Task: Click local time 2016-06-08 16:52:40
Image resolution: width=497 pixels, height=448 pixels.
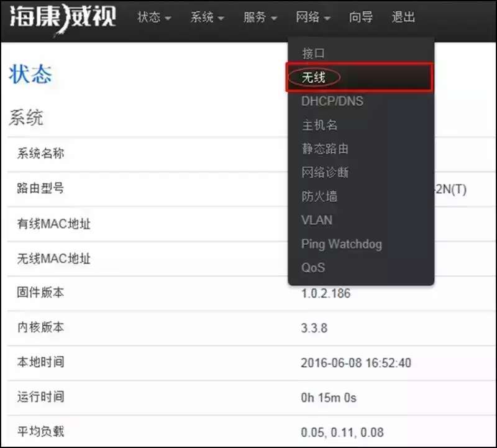Action: (x=356, y=363)
